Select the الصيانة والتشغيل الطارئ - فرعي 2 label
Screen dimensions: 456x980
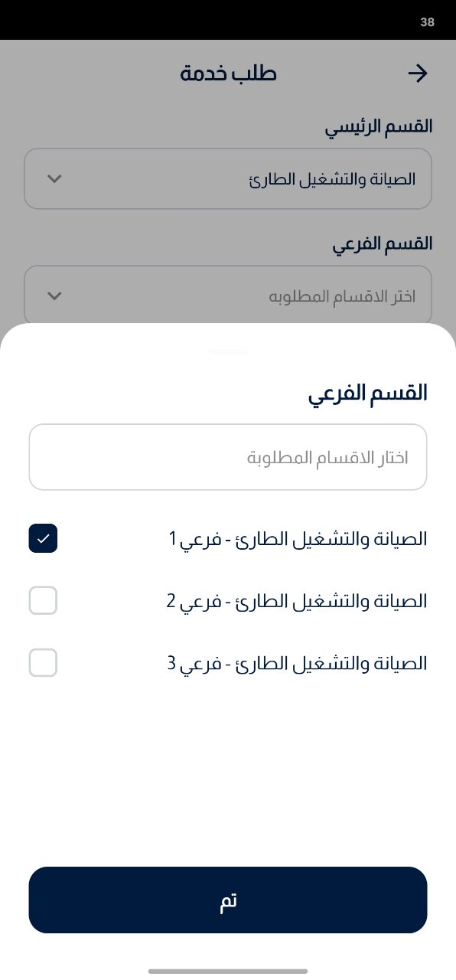click(297, 601)
